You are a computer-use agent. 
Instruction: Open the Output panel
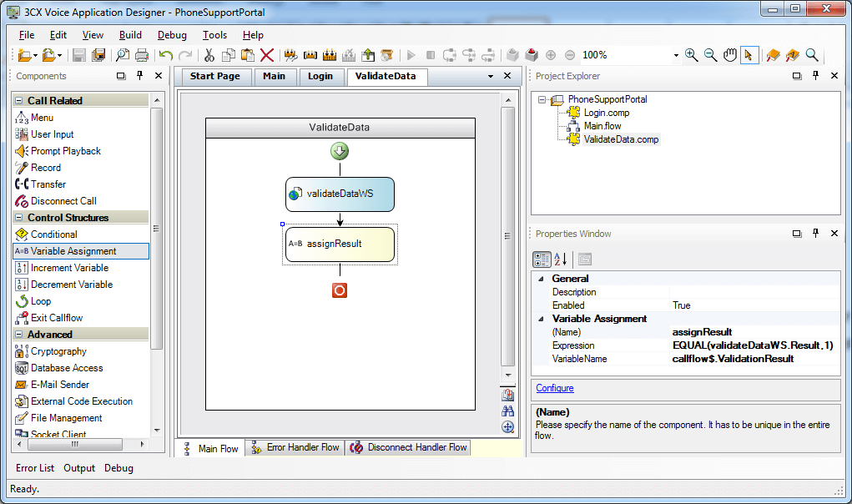tap(79, 468)
